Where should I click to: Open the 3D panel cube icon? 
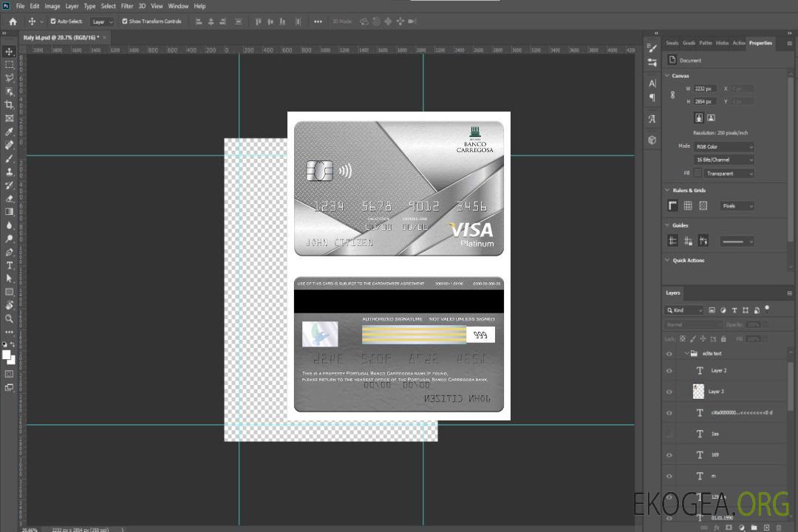[652, 140]
